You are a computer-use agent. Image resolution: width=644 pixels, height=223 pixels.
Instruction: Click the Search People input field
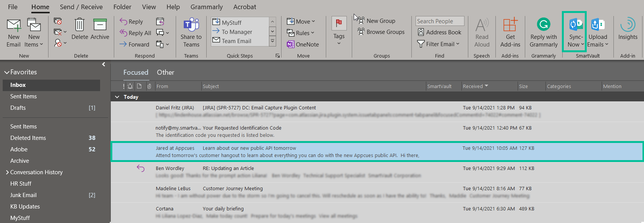click(x=440, y=21)
